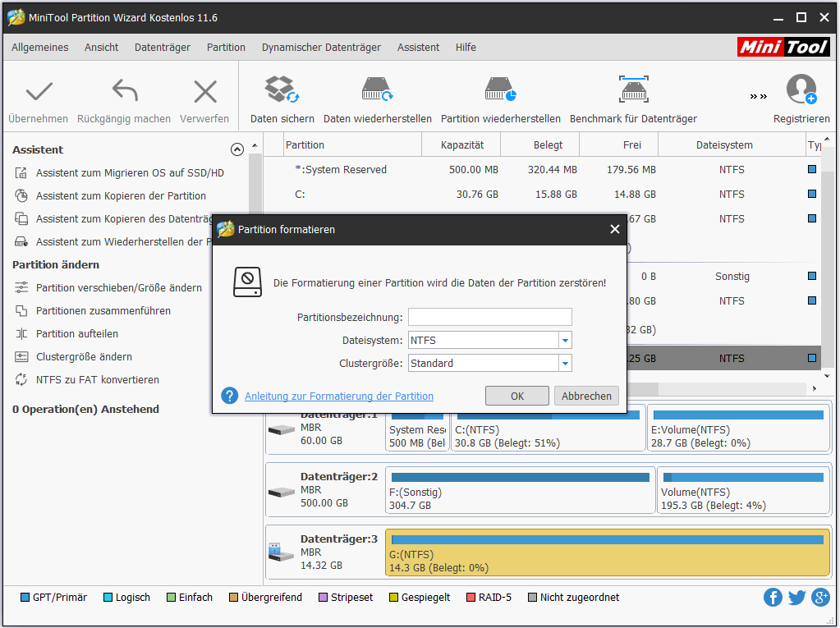Open the Daten wiederherstellen tool
Viewport: 840px width, 628px height.
point(377,90)
